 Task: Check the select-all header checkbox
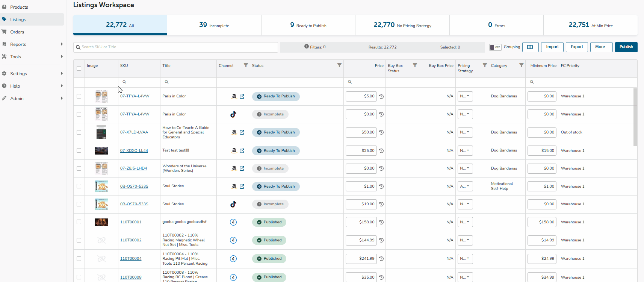(79, 68)
